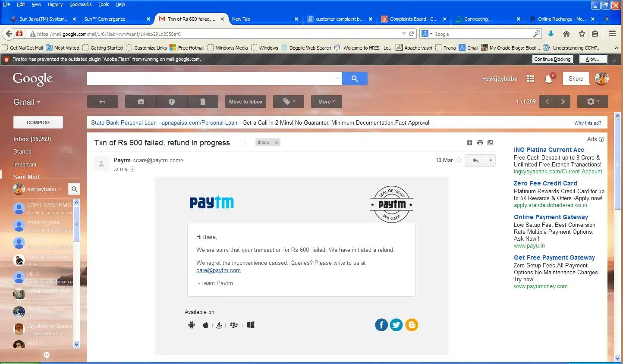This screenshot has height=364, width=623.
Task: Archive this Paytm conversation
Action: pos(141,102)
